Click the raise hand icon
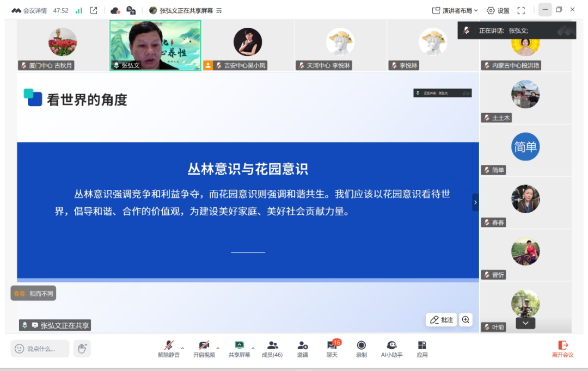Viewport: 588px width, 371px height. (82, 348)
